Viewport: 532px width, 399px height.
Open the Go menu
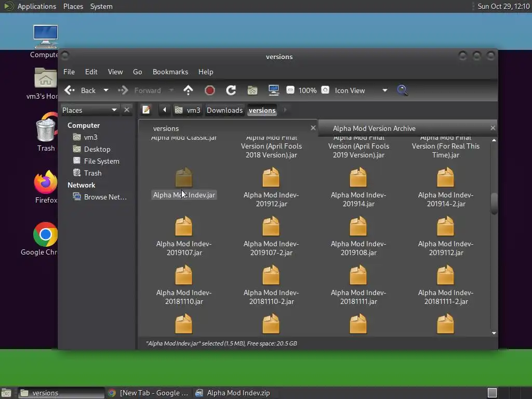pyautogui.click(x=137, y=72)
